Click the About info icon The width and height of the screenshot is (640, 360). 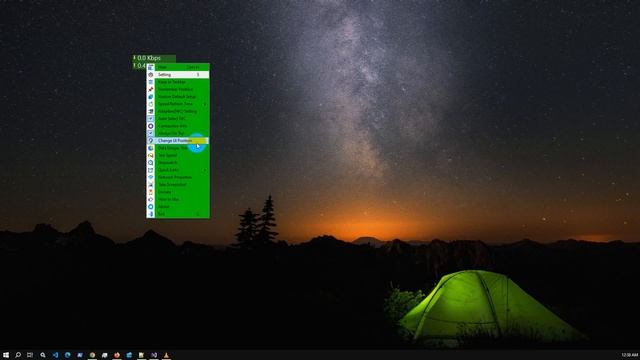[151, 207]
